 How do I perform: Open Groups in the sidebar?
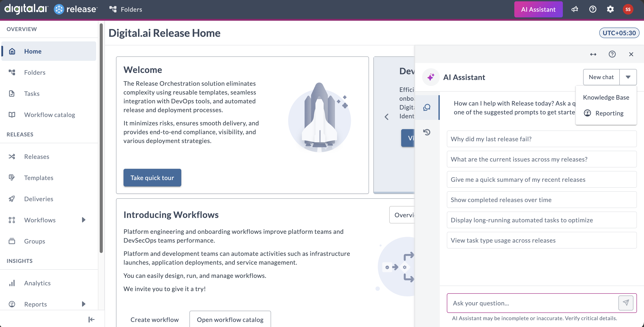pos(49,241)
